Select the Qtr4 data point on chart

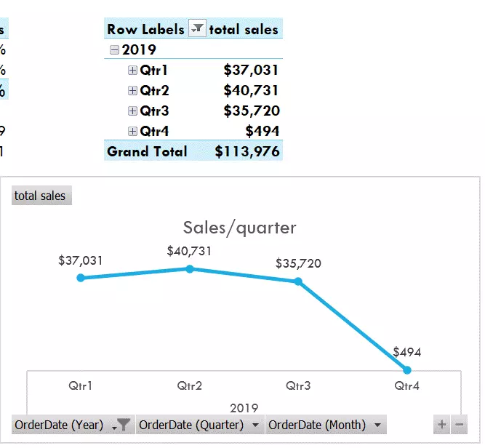coord(406,371)
